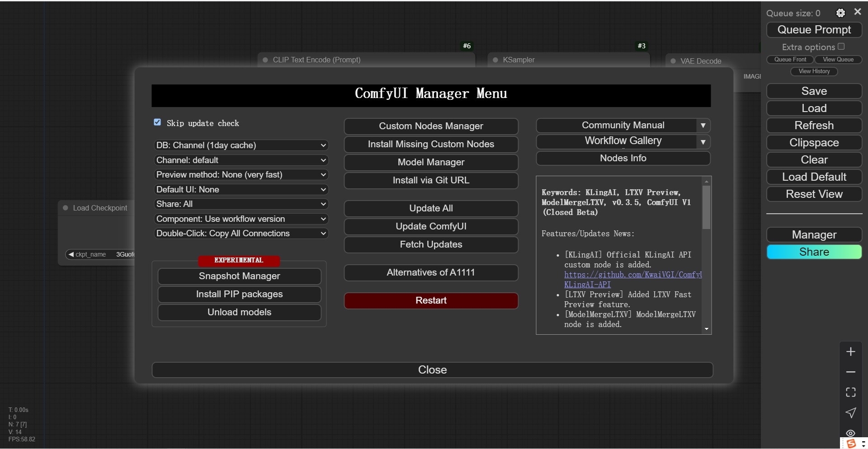Toggle the eye visibility icon
This screenshot has height=449, width=868.
[x=851, y=433]
